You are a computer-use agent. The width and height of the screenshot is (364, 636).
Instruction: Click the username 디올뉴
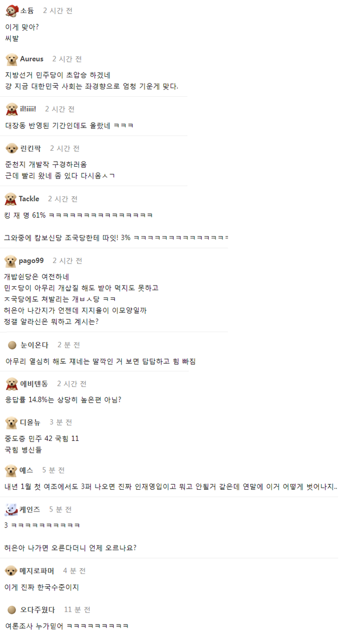30,422
